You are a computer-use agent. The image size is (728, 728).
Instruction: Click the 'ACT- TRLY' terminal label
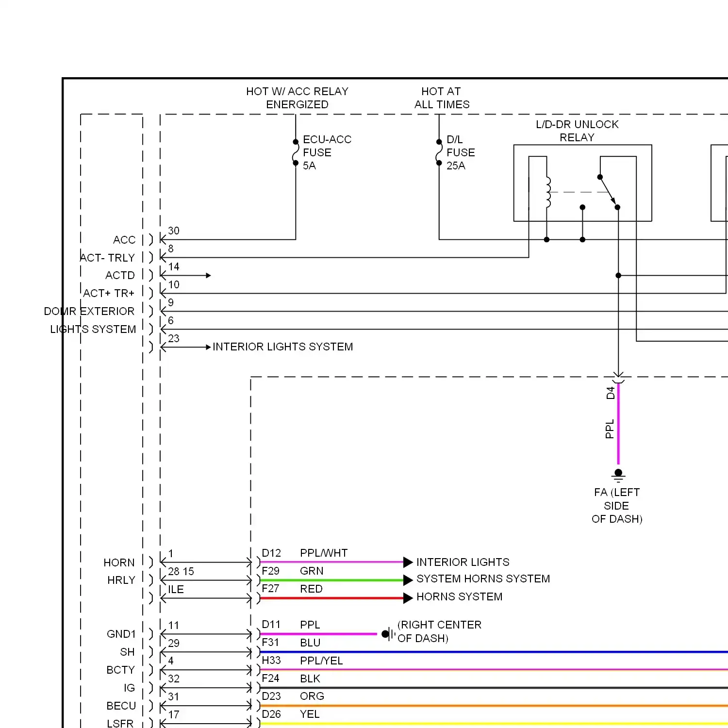[107, 258]
